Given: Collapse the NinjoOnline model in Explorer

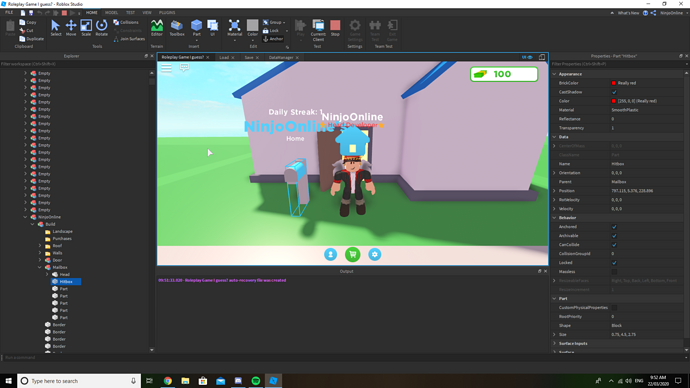Looking at the screenshot, I should tap(25, 217).
